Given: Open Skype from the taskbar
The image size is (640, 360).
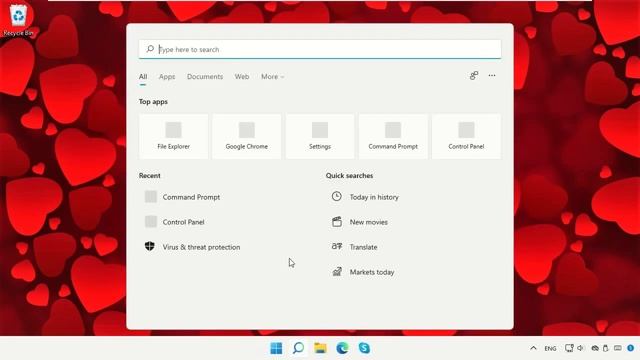Looking at the screenshot, I should click(x=364, y=348).
